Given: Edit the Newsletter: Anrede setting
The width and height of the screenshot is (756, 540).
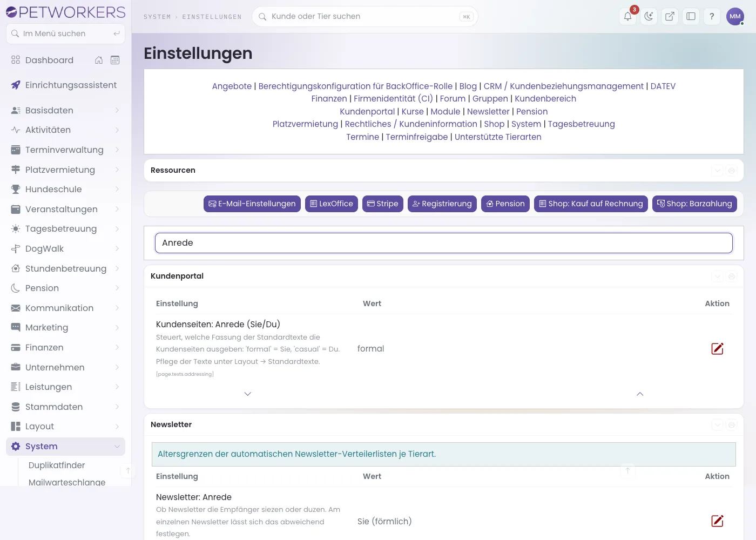Looking at the screenshot, I should [x=717, y=521].
